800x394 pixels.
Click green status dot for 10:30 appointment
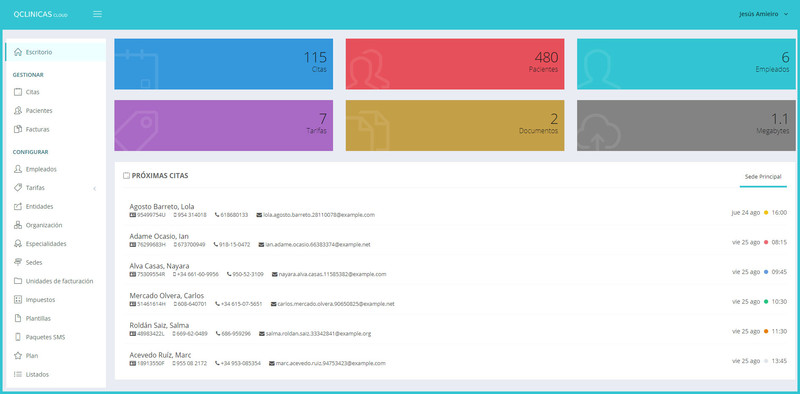(766, 302)
